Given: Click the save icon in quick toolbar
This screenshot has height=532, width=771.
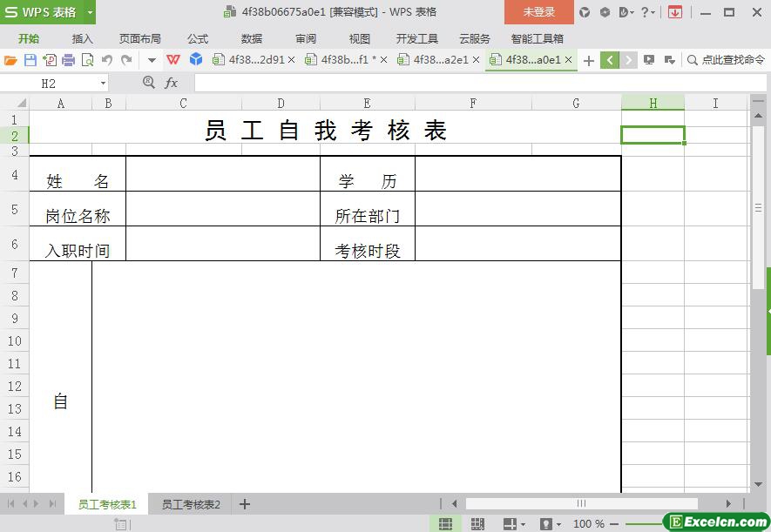Looking at the screenshot, I should pyautogui.click(x=30, y=60).
